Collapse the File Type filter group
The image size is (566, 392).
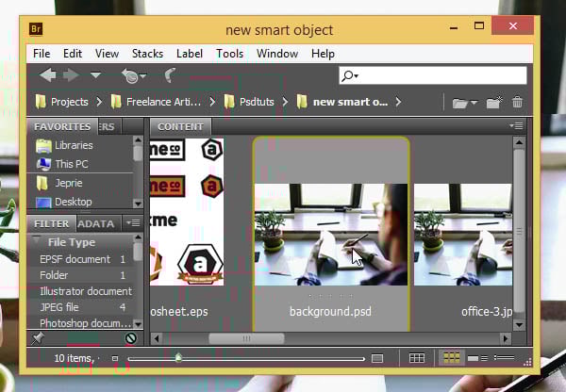point(37,240)
